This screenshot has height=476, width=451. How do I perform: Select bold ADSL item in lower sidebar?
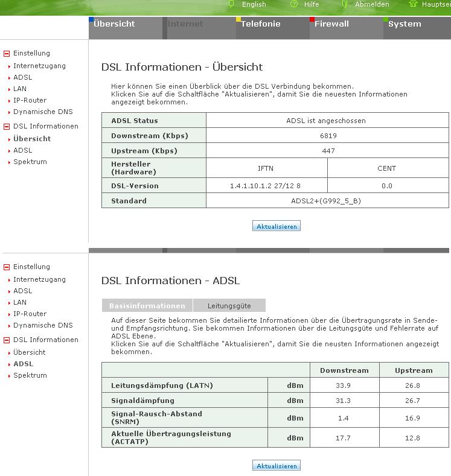point(23,364)
